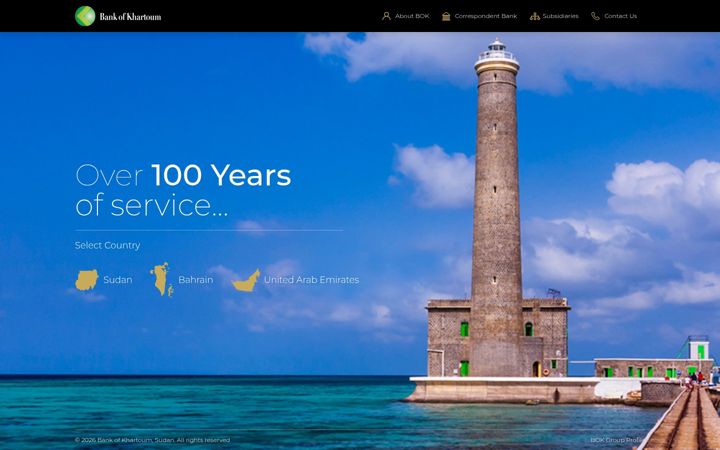Viewport: 720px width, 450px height.
Task: Open the BOK Group Profile footer link
Action: click(616, 440)
